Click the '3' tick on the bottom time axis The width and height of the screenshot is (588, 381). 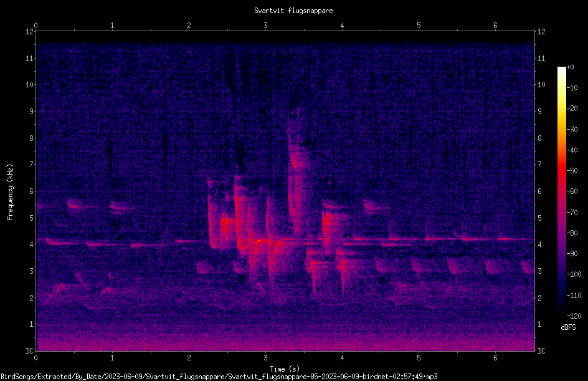click(x=265, y=358)
